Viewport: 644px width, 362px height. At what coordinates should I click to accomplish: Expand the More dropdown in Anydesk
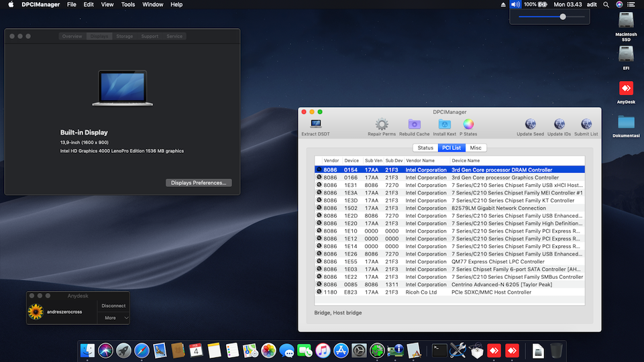(x=114, y=318)
